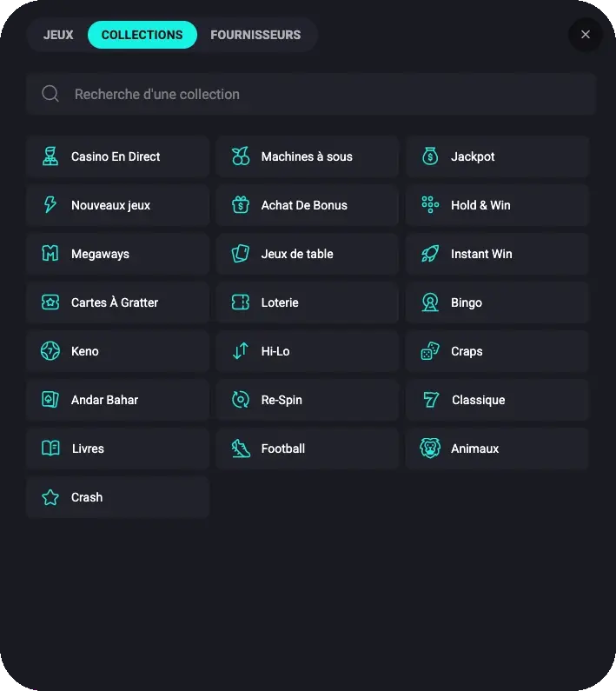Click the seven icon for Classique
The image size is (616, 691).
[x=430, y=400]
